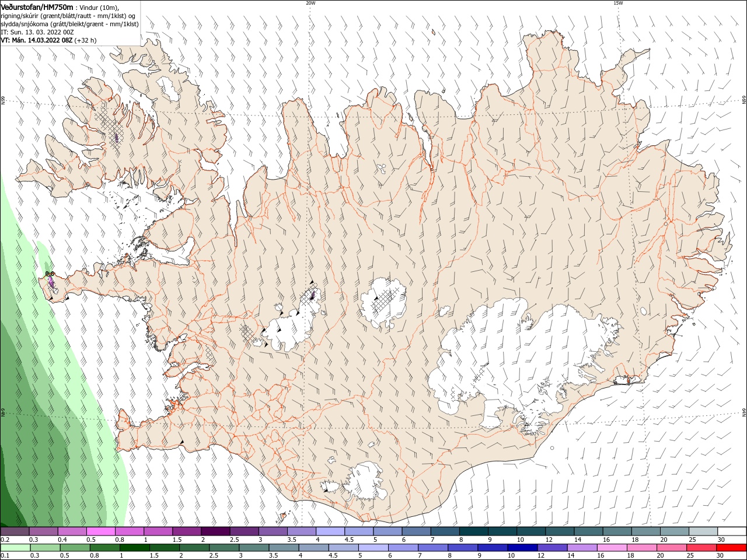
Task: Click the lower legend swatch labeled 3.5
Action: pos(284,548)
